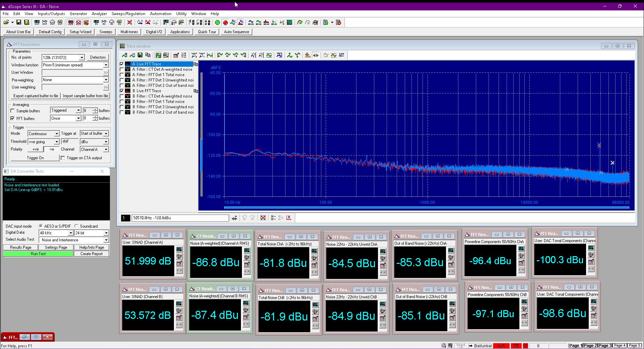Toggle the B Live FFT Trace checkbox
The image size is (644, 349).
pos(122,91)
